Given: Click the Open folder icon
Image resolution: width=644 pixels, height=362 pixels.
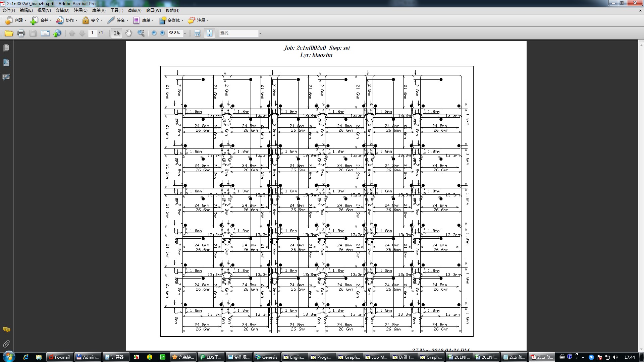Looking at the screenshot, I should click(x=9, y=33).
